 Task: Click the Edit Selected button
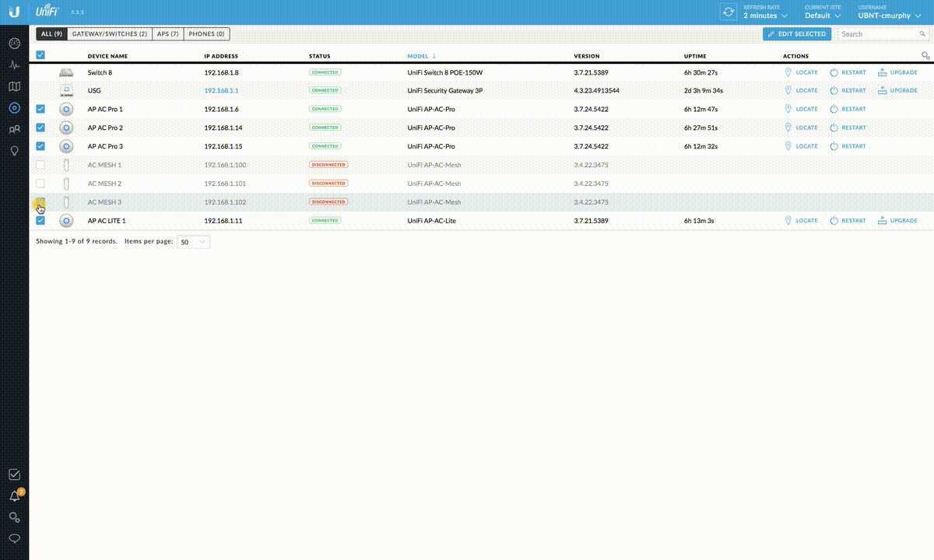click(x=797, y=34)
